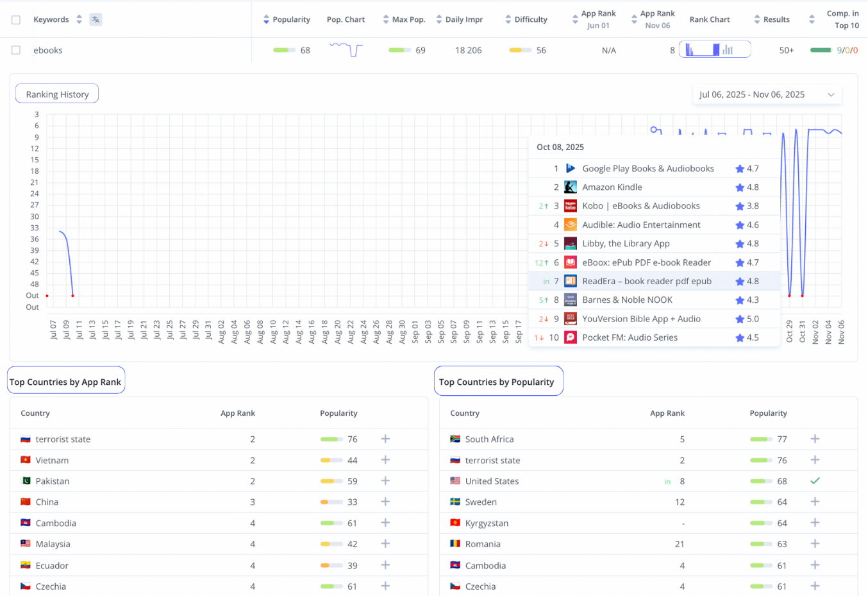Click the Vietnam flag icon
Image resolution: width=868 pixels, height=596 pixels.
tap(26, 460)
